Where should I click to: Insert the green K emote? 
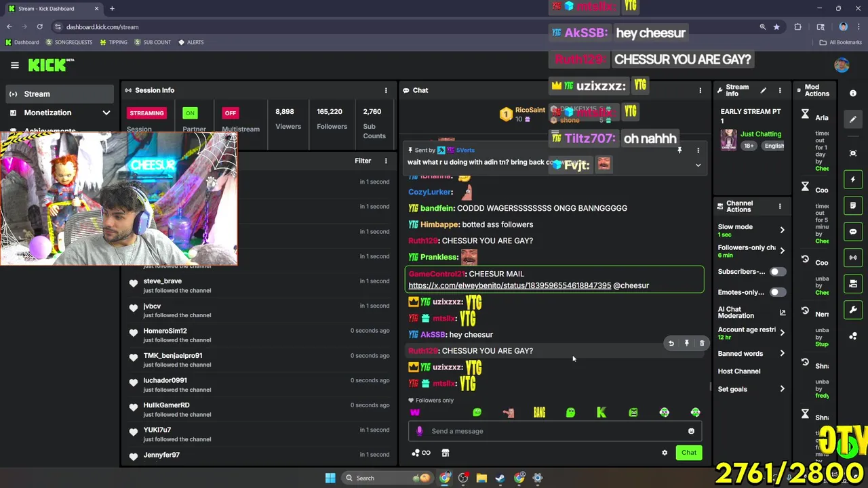tap(601, 412)
